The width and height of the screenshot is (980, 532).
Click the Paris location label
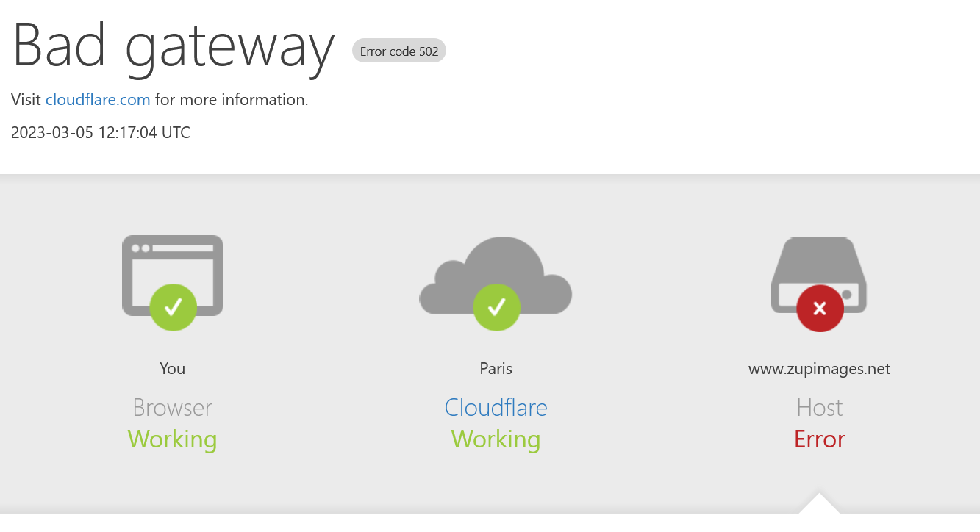(x=496, y=368)
